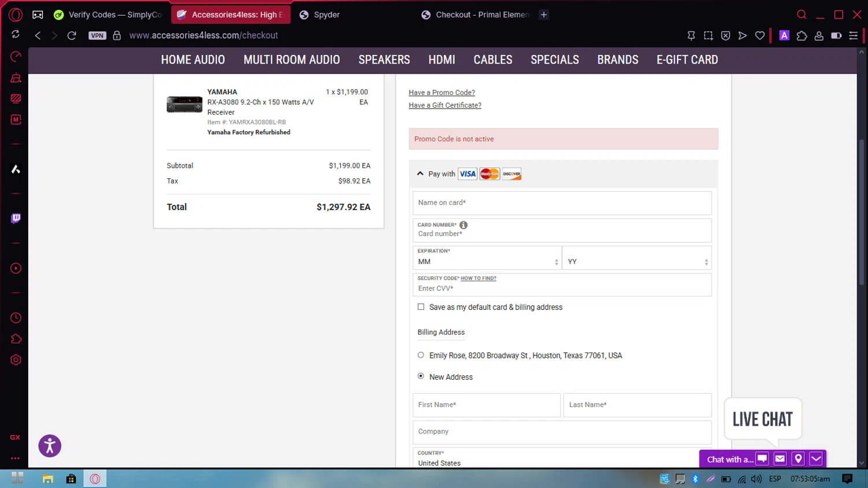This screenshot has height=488, width=868.
Task: Check Save as my default card checkbox
Action: [421, 307]
